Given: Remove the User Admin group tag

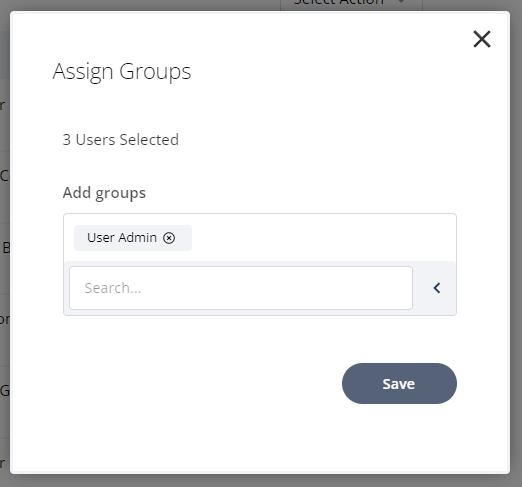Looking at the screenshot, I should [x=169, y=238].
